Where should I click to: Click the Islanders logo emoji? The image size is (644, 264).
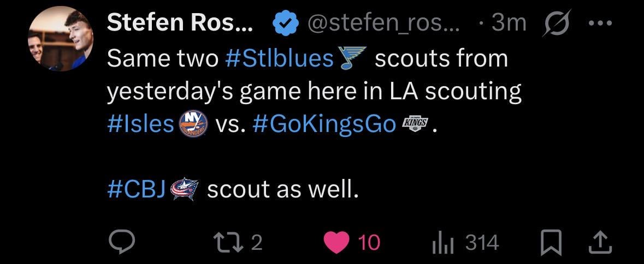[x=193, y=124]
